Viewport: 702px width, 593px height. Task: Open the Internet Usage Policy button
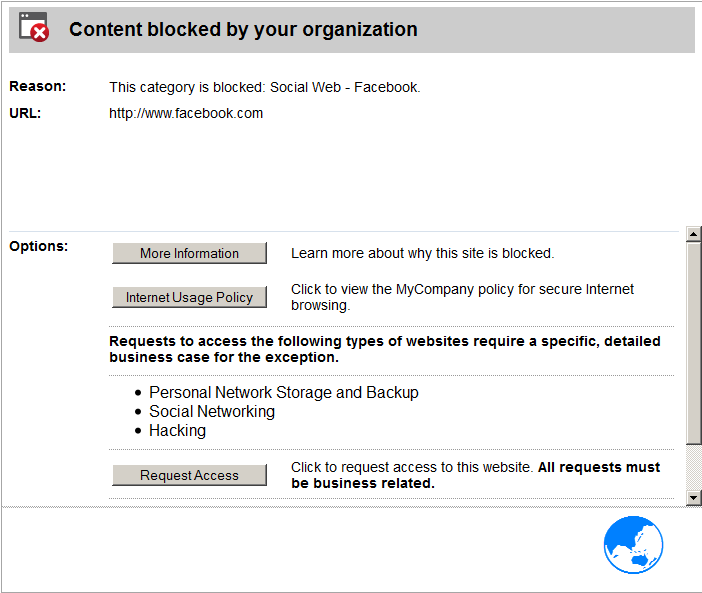(x=189, y=297)
